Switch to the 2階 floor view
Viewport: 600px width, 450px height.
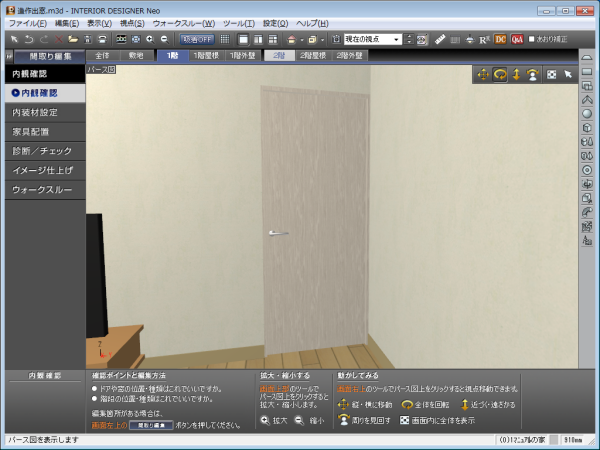[277, 56]
